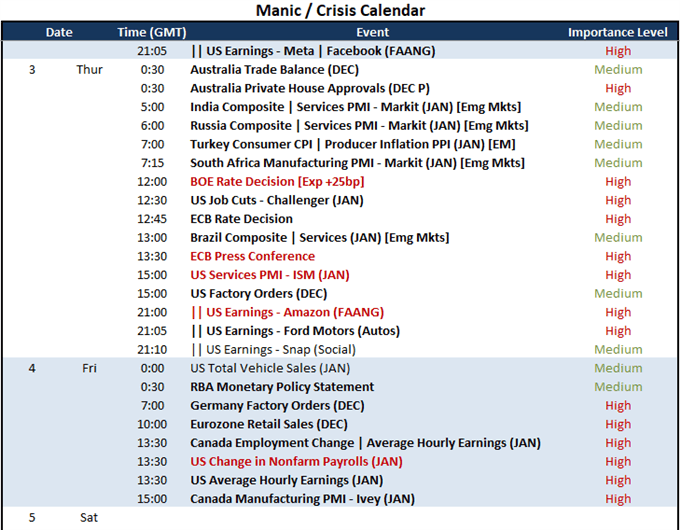Click the South Africa Manufacturing PMI event
The width and height of the screenshot is (680, 530).
click(357, 163)
